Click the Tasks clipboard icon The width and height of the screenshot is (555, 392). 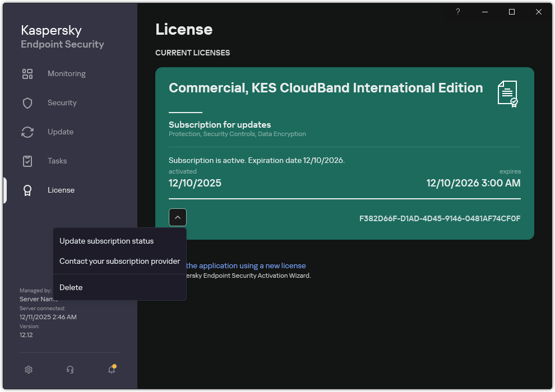[27, 161]
